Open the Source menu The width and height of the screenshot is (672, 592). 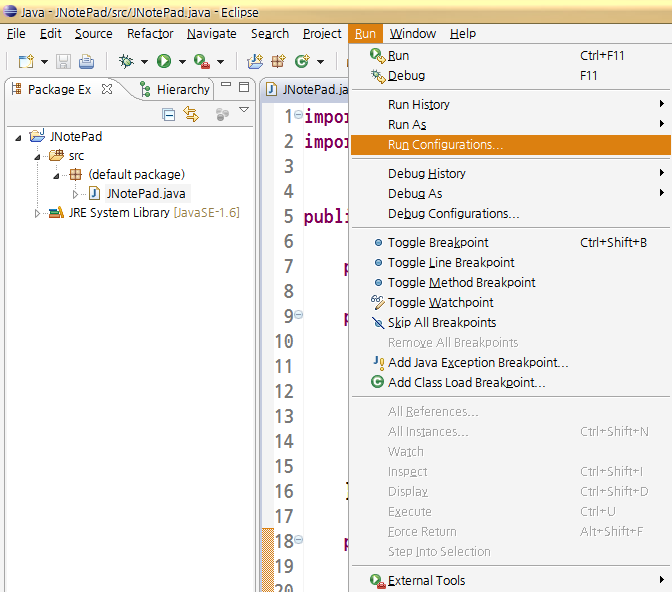[94, 33]
